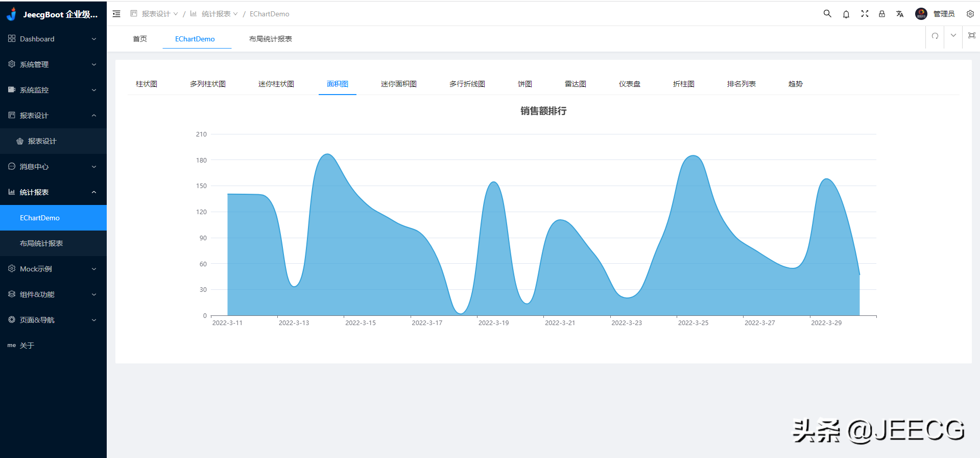
Task: Open the notification bell icon
Action: 846,14
